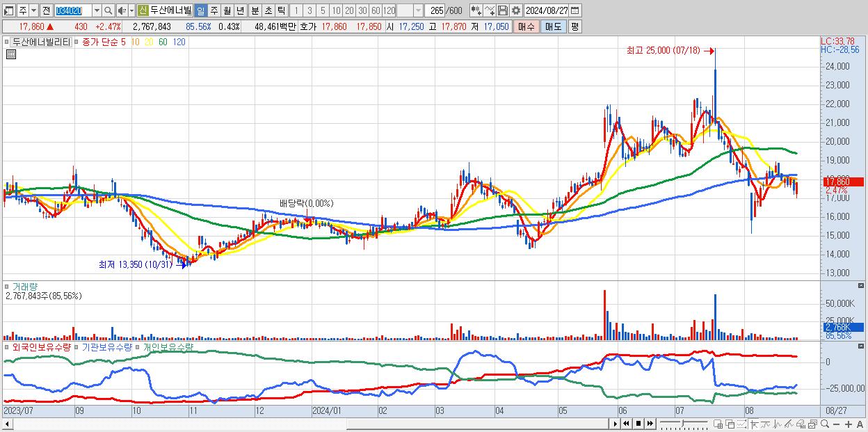Open chart settings gear icon
Viewport: 868px width, 432px height.
pyautogui.click(x=516, y=10)
